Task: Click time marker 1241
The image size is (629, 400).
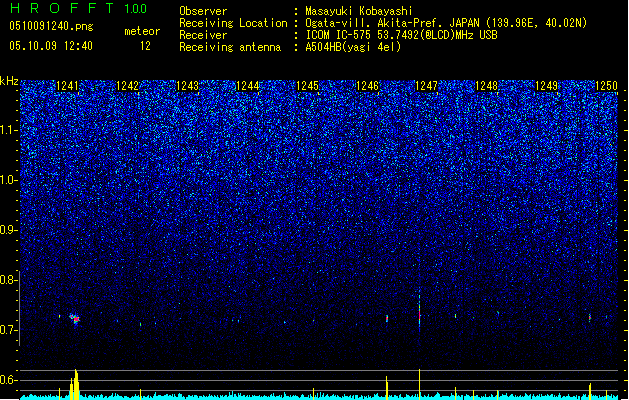Action: click(x=67, y=86)
